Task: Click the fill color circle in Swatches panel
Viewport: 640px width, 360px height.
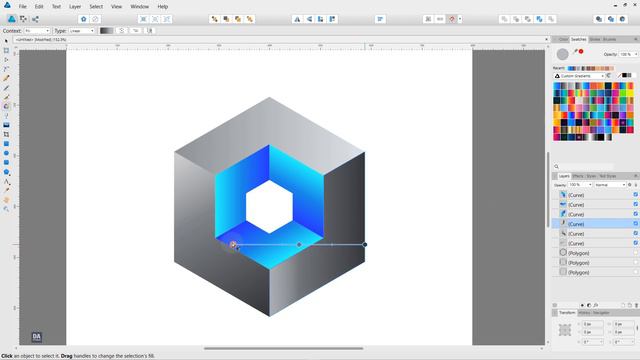Action: point(562,54)
